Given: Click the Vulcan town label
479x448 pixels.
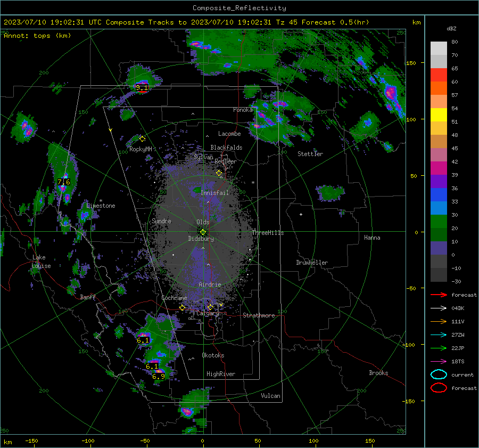Looking at the screenshot, I should pos(270,396).
